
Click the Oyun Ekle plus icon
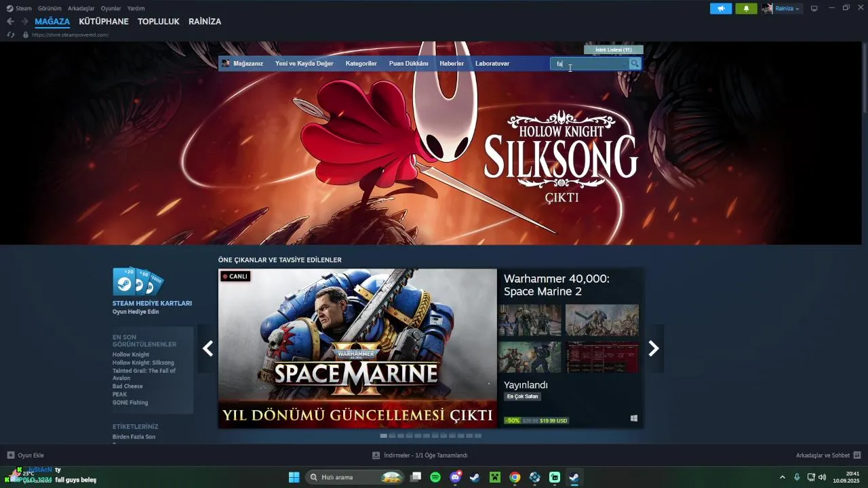pos(11,455)
